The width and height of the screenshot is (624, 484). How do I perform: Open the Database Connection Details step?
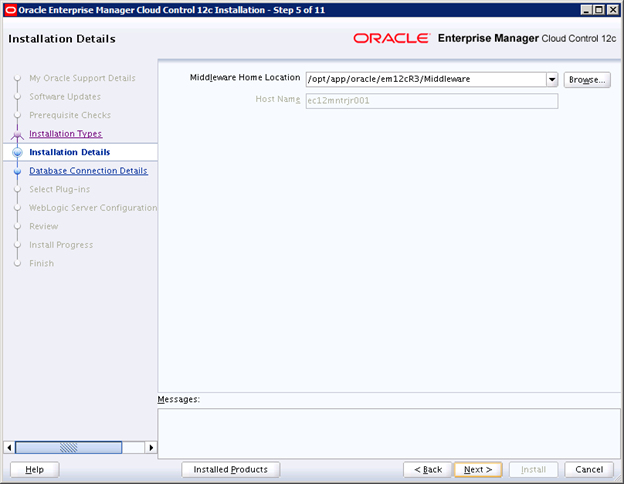88,171
